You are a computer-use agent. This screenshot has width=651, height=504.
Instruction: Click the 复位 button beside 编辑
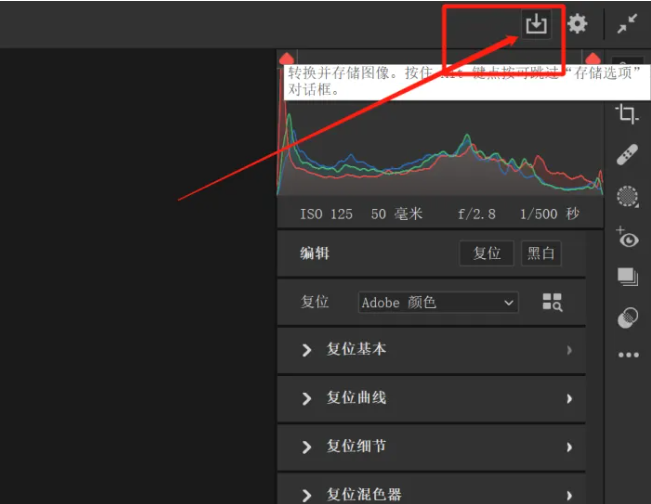(x=487, y=253)
